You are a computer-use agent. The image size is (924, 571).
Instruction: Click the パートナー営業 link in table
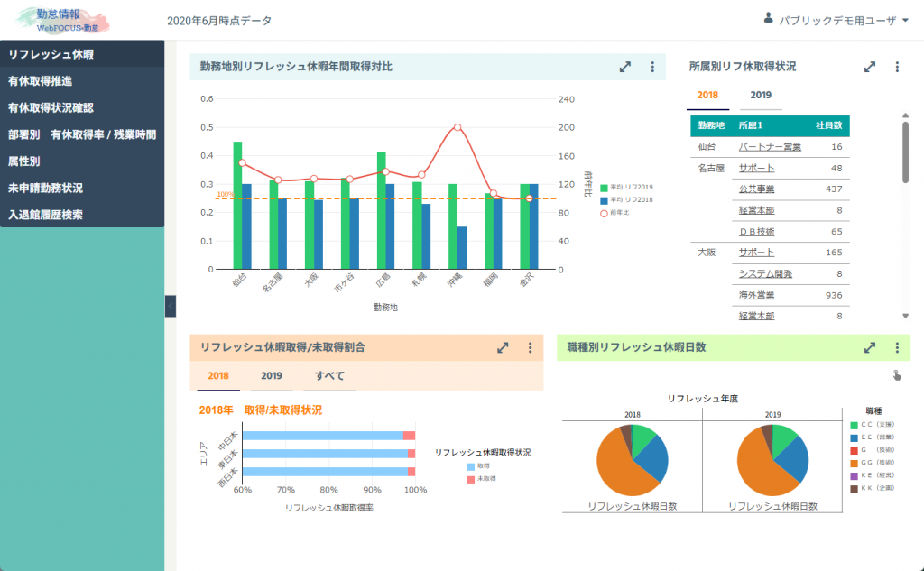[769, 146]
